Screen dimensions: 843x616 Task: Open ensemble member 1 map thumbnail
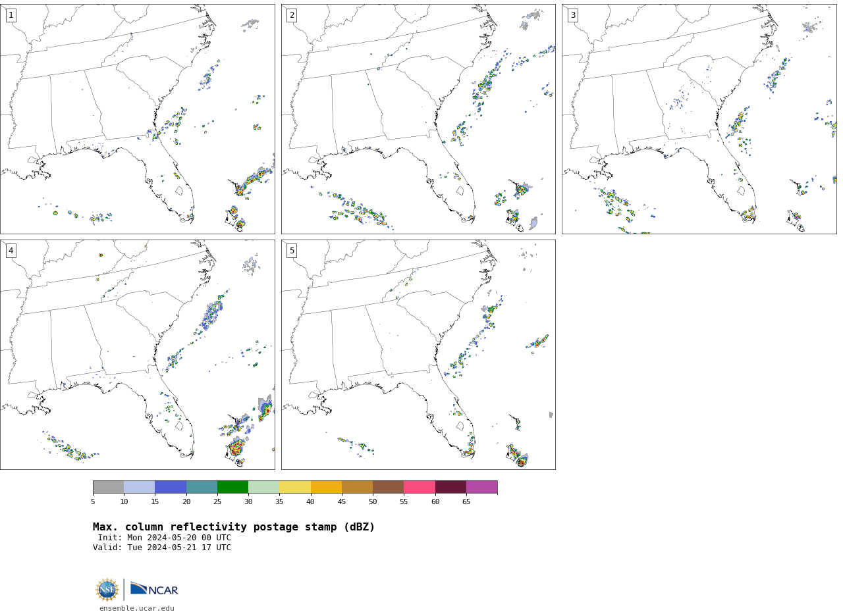(137, 119)
